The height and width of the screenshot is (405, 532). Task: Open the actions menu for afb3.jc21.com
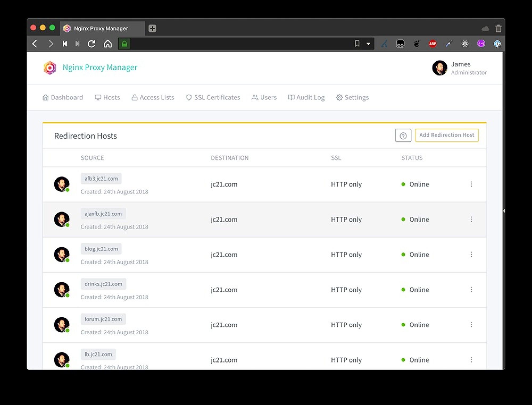pyautogui.click(x=471, y=184)
